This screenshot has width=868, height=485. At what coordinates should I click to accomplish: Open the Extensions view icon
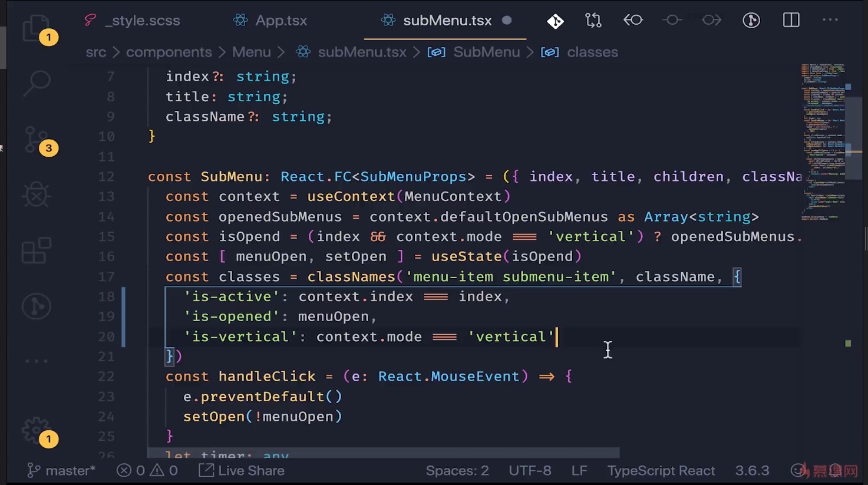[37, 251]
